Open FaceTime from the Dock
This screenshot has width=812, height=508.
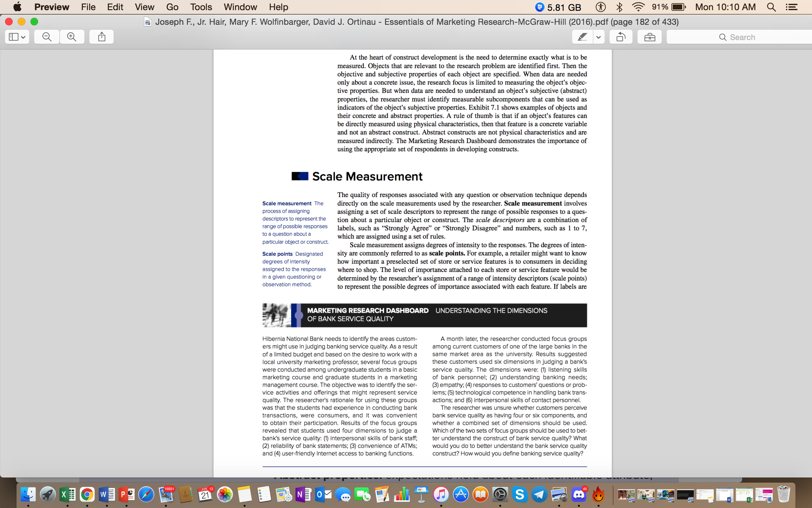point(363,494)
